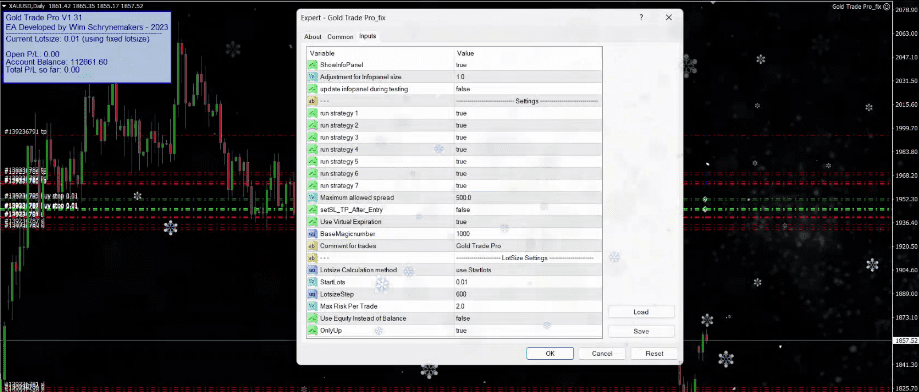
Task: Click the 'ab' icon on the LotSize Settings separator row
Action: 313,258
